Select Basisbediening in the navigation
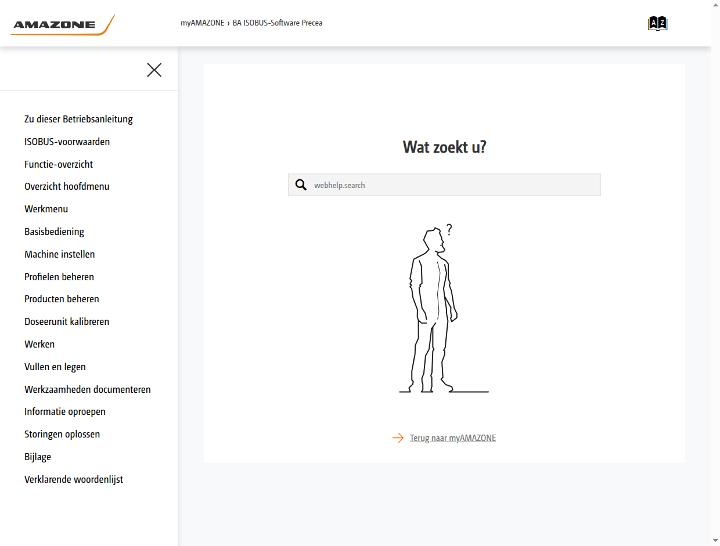Viewport: 720px width, 546px height. [x=54, y=231]
